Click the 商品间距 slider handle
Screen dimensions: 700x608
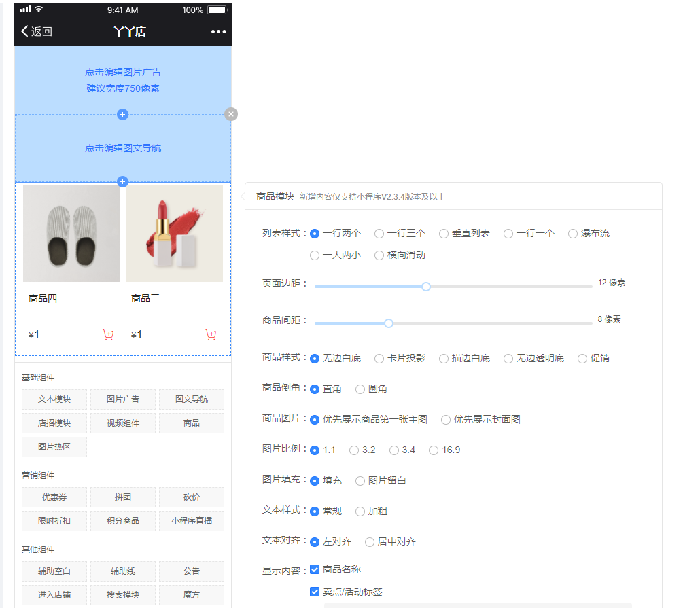(389, 323)
